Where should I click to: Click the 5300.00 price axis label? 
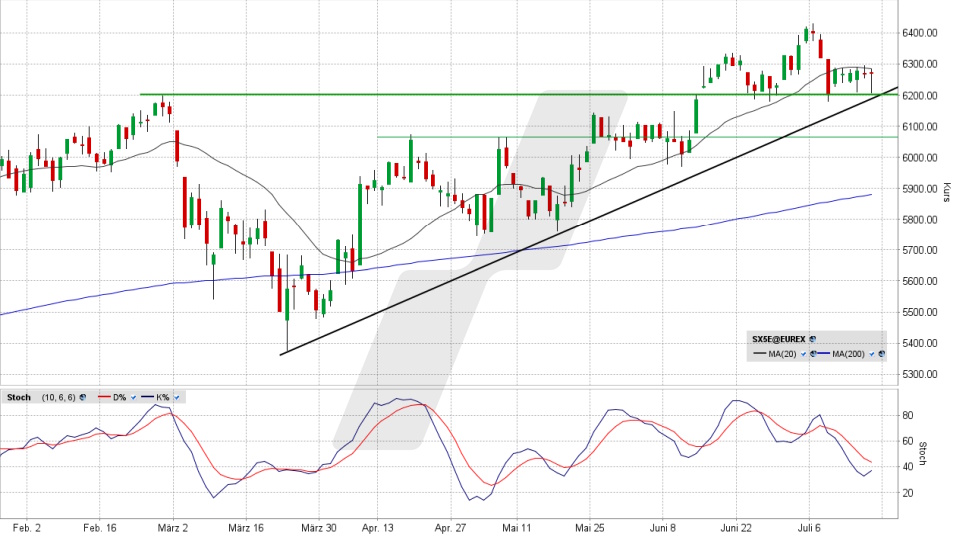[x=920, y=374]
